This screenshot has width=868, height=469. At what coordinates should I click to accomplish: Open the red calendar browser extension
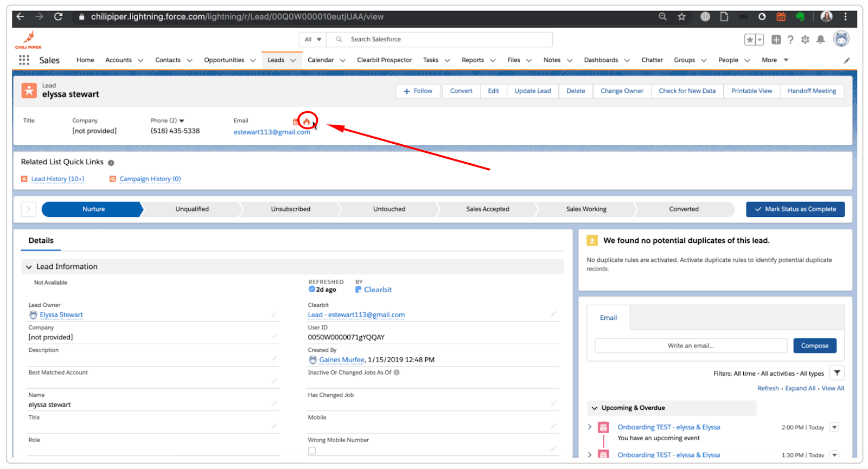point(781,17)
